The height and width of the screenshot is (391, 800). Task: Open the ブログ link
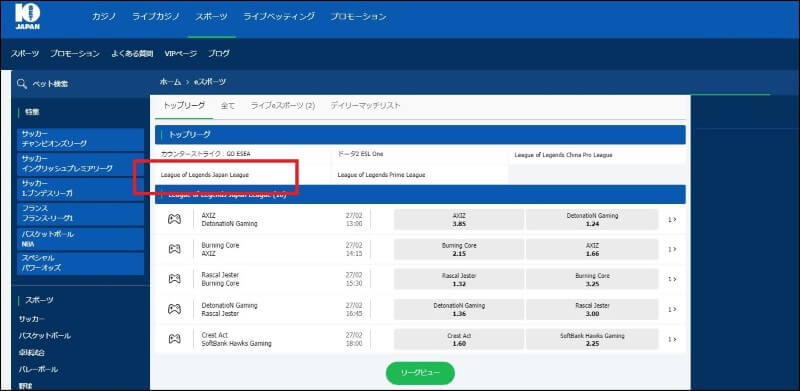[x=219, y=54]
